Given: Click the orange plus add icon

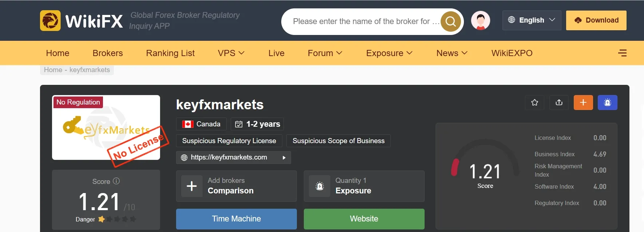Looking at the screenshot, I should [583, 102].
